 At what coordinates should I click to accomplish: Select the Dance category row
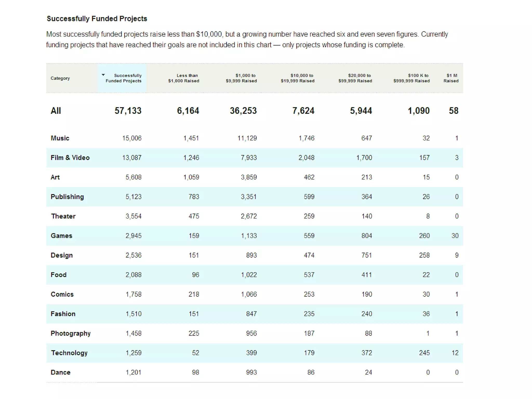[x=61, y=372]
